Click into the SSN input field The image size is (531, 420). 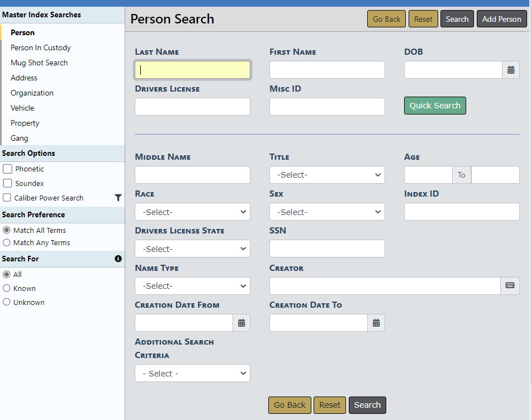coord(327,249)
